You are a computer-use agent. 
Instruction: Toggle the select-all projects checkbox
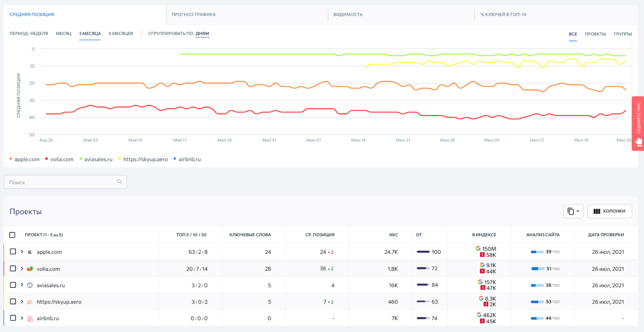coord(12,235)
